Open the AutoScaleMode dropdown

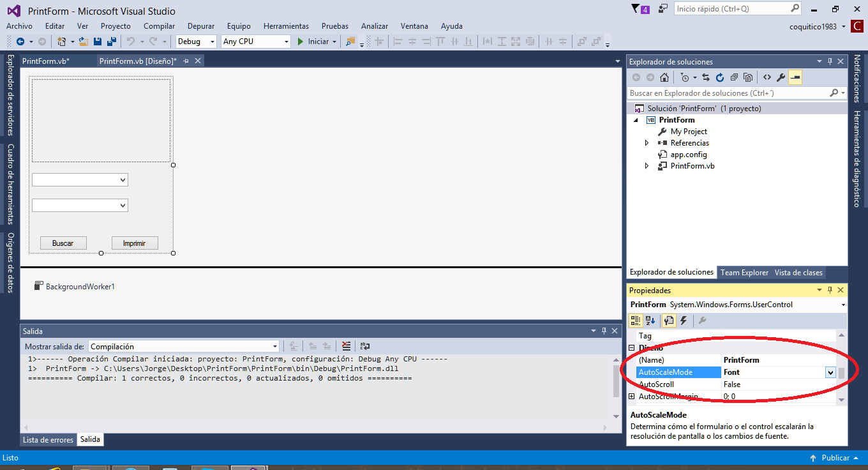pyautogui.click(x=830, y=372)
